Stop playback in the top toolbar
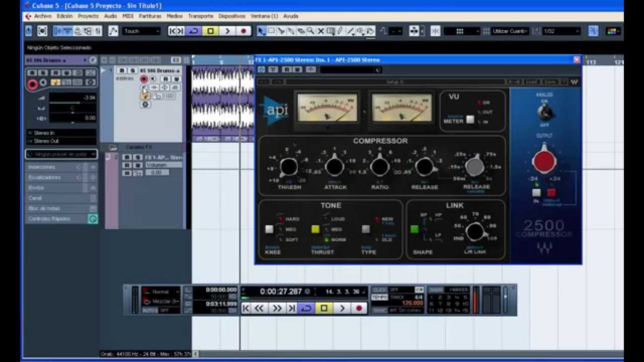Screen dimensions: 644x362 pos(210,31)
